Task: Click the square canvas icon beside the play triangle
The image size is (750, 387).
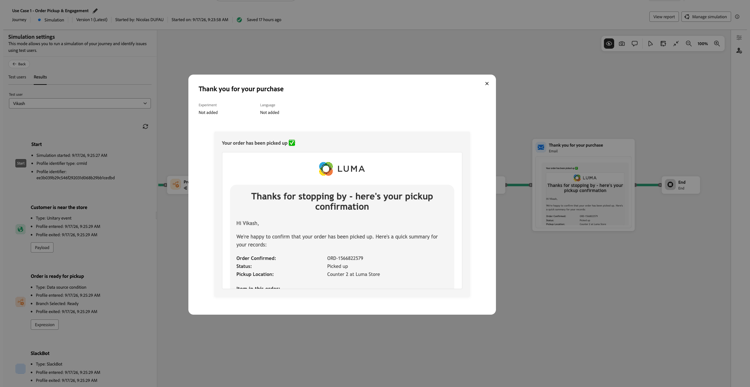Action: [663, 44]
